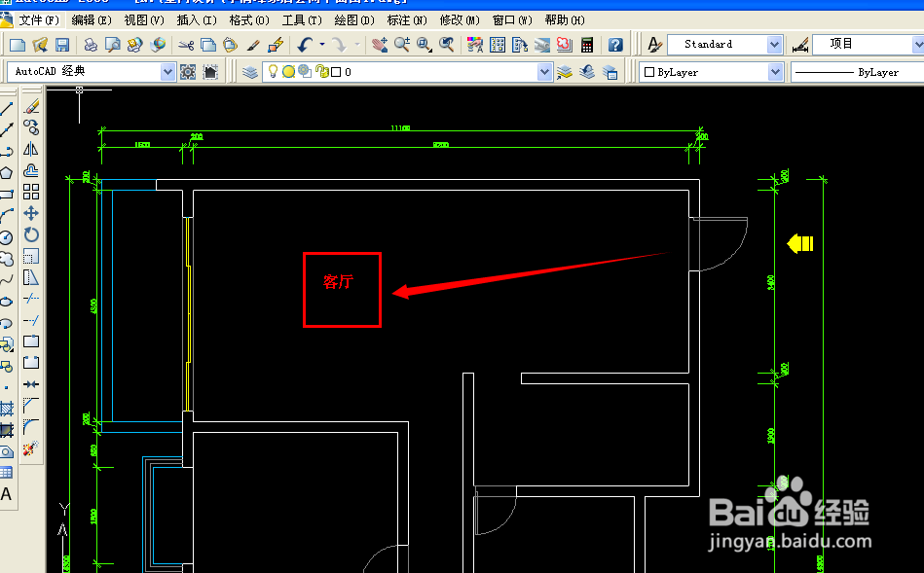Click layer 0 color square in layer list
924x573 pixels.
coord(336,72)
